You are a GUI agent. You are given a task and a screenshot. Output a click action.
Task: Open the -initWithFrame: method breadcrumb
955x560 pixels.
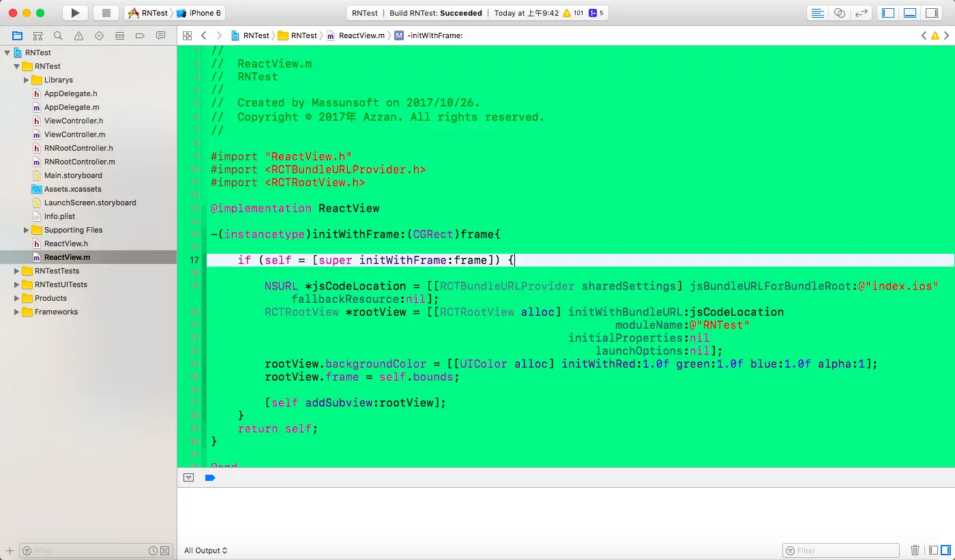click(x=428, y=35)
